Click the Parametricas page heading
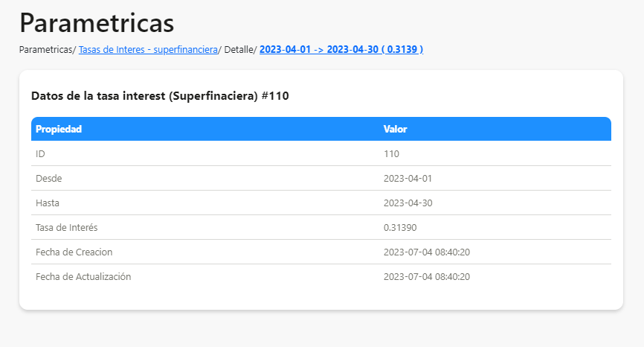 [x=97, y=22]
